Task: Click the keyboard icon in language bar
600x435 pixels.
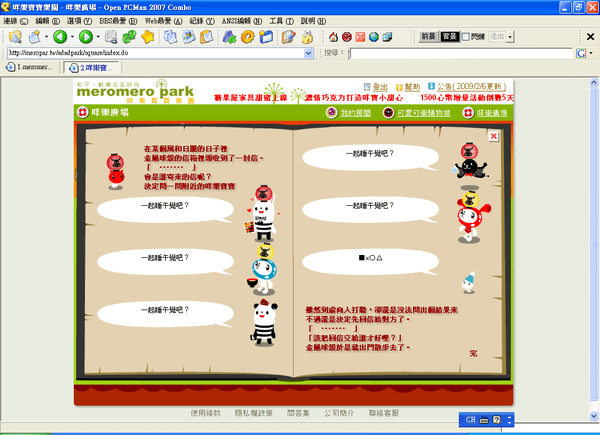Action: click(x=484, y=420)
